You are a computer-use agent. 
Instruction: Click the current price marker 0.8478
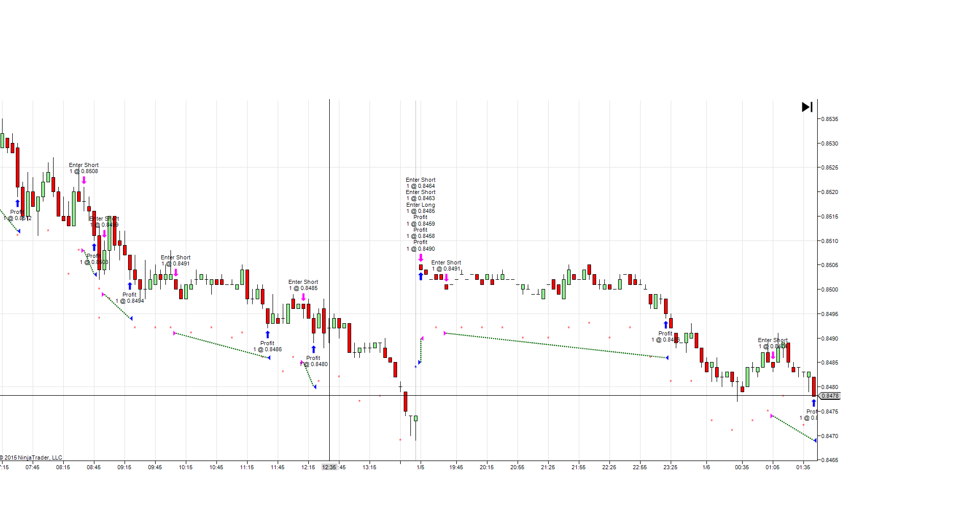(829, 396)
